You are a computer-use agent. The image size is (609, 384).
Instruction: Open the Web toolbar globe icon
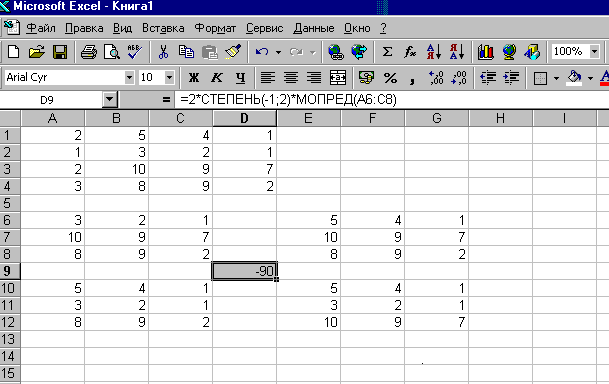click(x=359, y=52)
